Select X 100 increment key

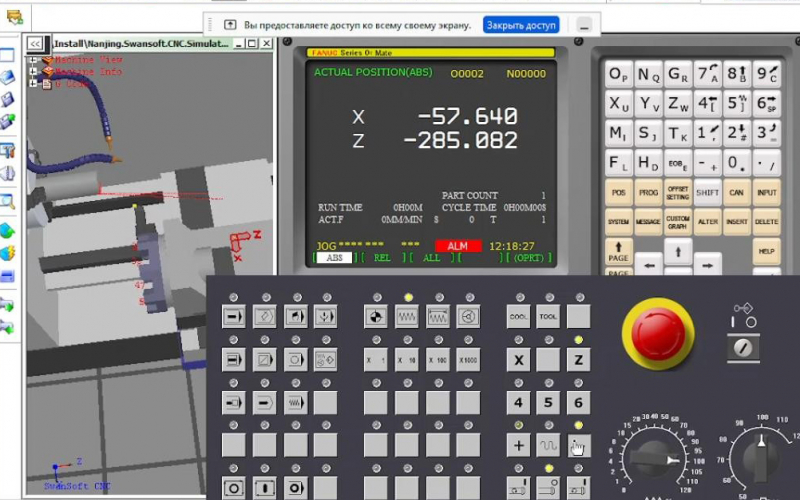[x=437, y=359]
